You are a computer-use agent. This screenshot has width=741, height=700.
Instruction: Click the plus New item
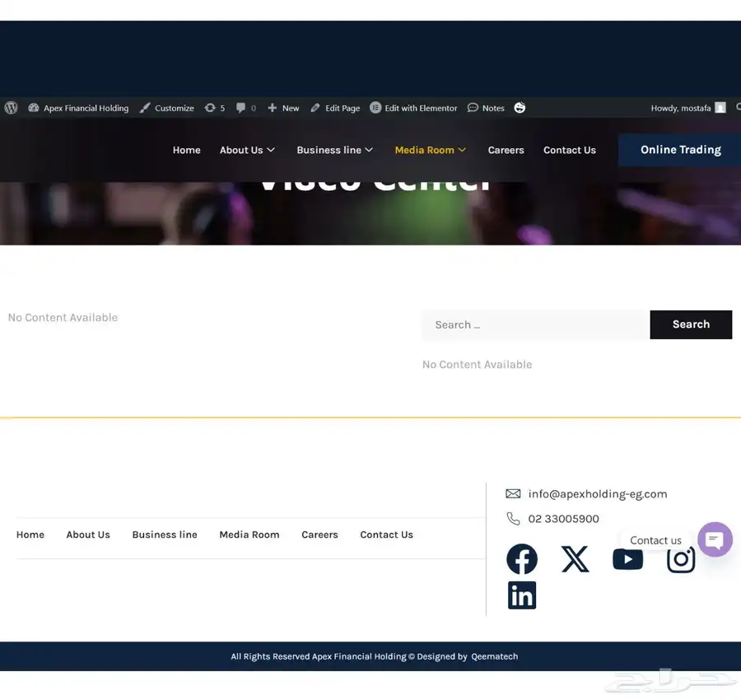283,108
